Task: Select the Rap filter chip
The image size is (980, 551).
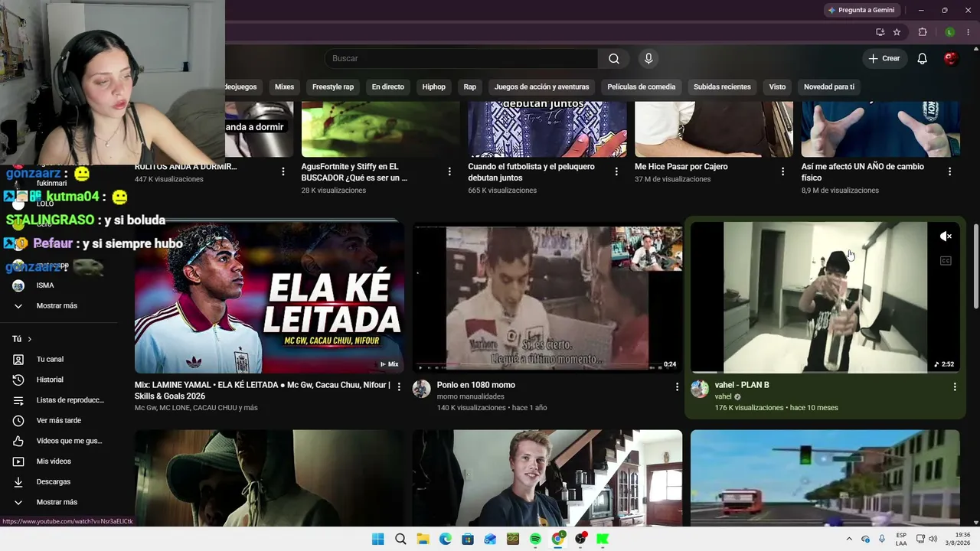Action: point(470,86)
